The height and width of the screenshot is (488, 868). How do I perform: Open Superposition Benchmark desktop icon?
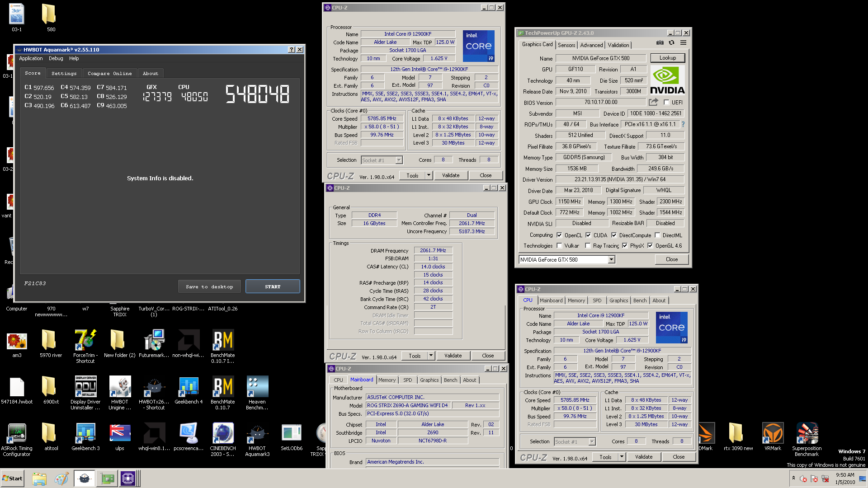tap(807, 433)
